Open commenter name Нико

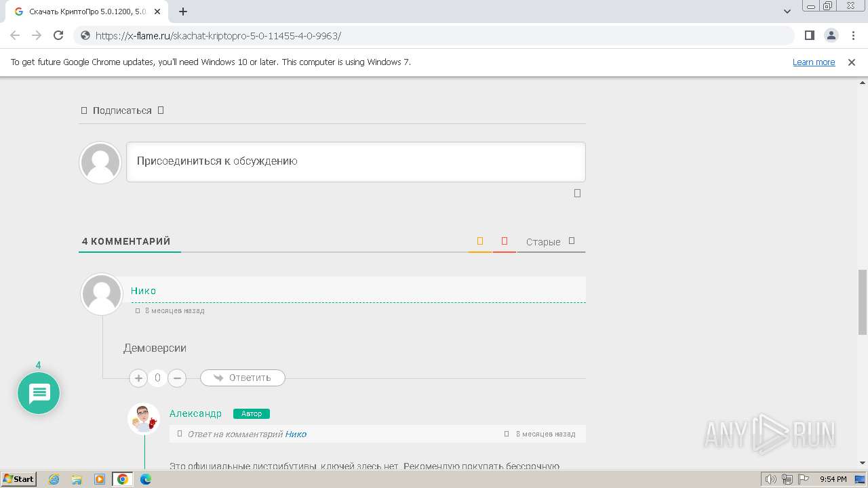144,291
